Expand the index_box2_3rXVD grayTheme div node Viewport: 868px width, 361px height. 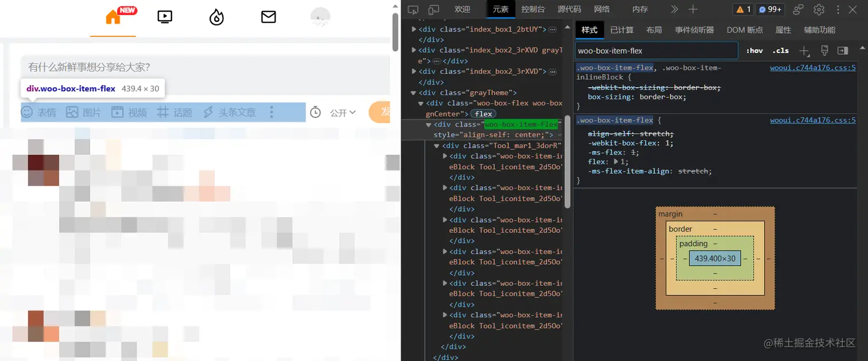pyautogui.click(x=414, y=50)
